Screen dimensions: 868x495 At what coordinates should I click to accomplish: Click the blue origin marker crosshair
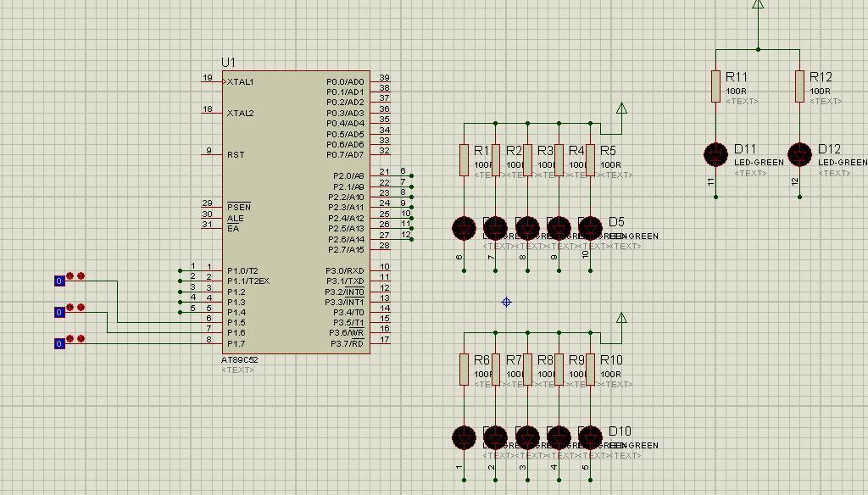click(506, 303)
